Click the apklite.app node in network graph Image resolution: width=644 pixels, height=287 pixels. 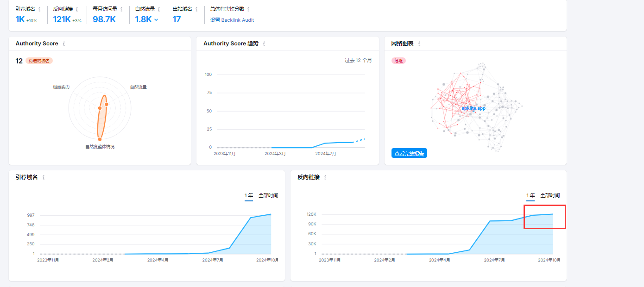point(473,108)
